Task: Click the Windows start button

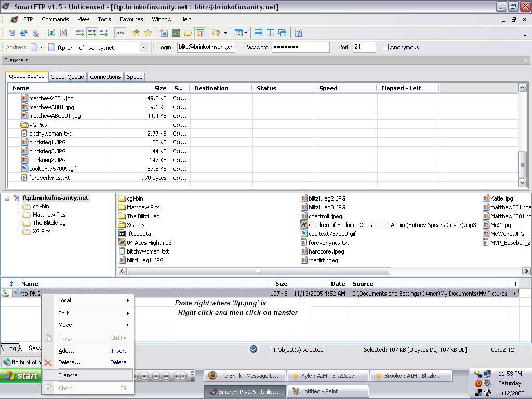Action: (21, 376)
